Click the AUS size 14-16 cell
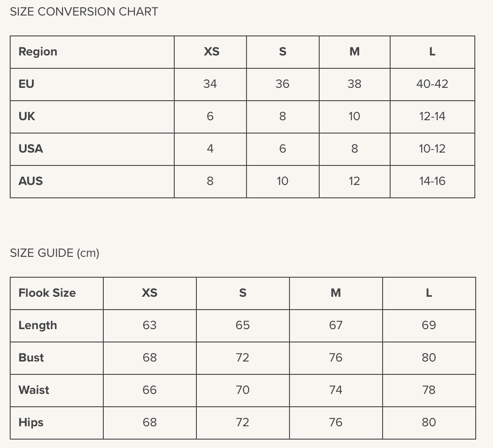 (x=432, y=181)
